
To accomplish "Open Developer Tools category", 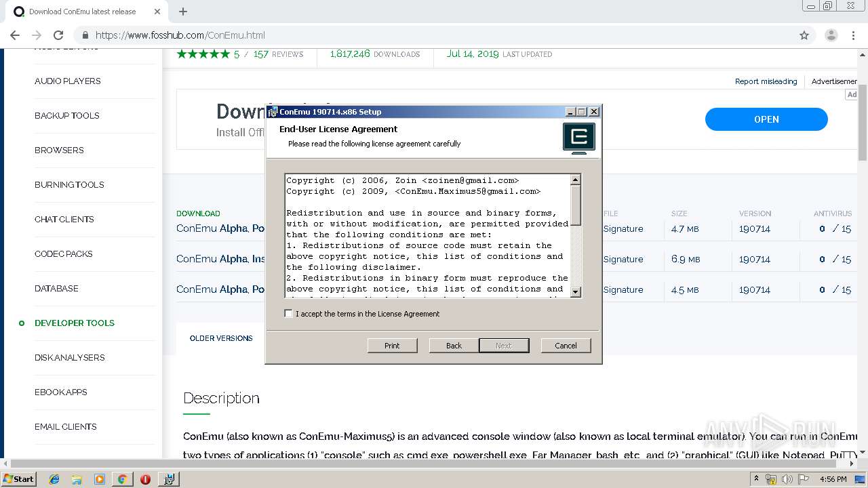I will coord(75,323).
